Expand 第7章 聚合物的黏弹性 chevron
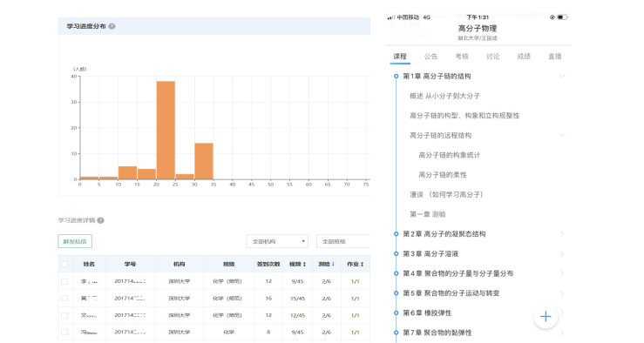This screenshot has height=343, width=644. click(x=562, y=333)
